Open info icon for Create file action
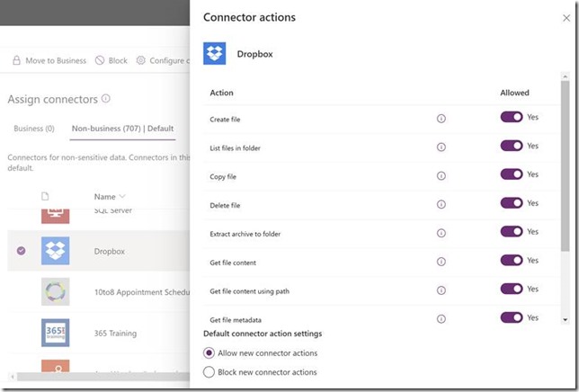Image resolution: width=579 pixels, height=392 pixels. click(x=441, y=119)
